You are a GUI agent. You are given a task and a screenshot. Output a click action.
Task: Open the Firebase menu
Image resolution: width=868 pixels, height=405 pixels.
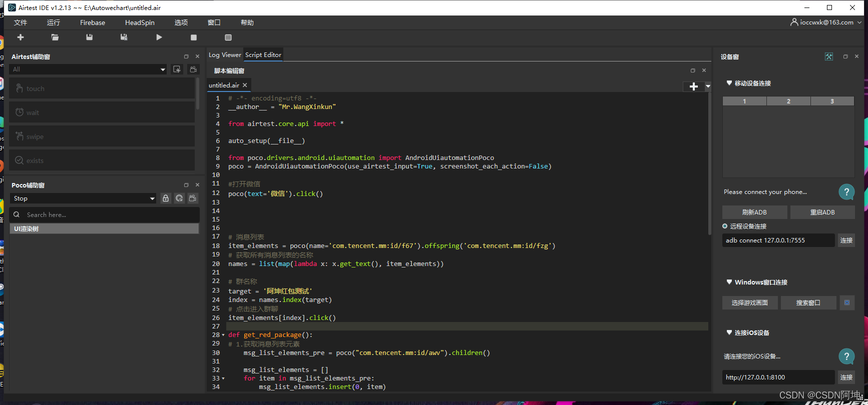point(93,22)
